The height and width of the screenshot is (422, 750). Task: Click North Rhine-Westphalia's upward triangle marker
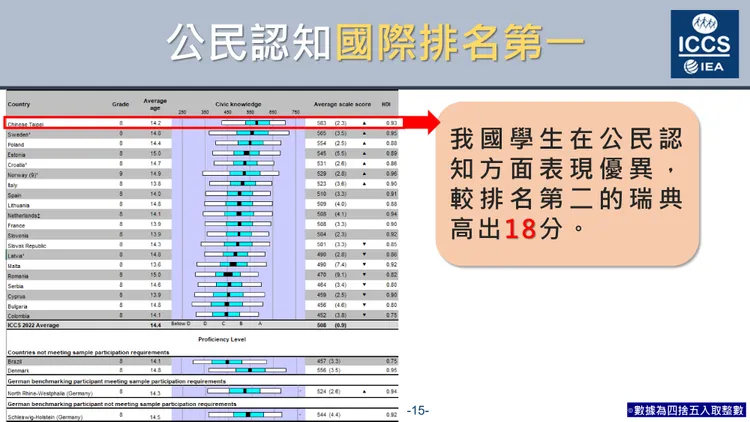pos(364,391)
